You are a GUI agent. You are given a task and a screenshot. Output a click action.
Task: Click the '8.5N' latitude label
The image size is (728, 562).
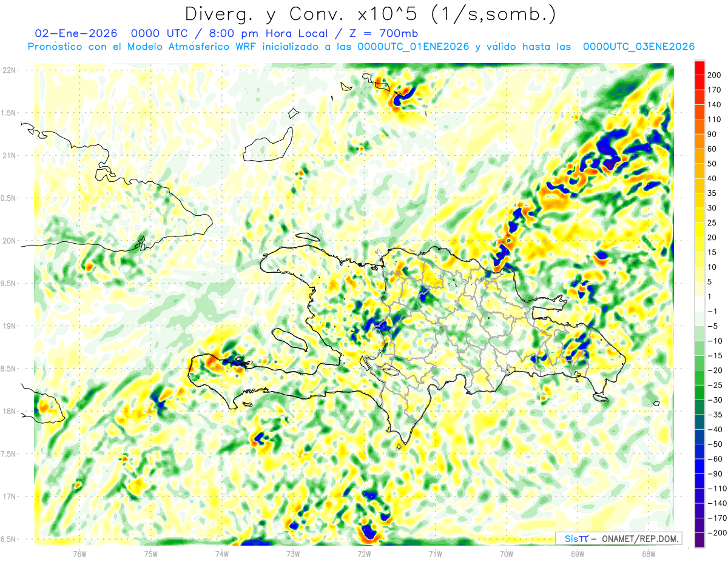(9, 369)
